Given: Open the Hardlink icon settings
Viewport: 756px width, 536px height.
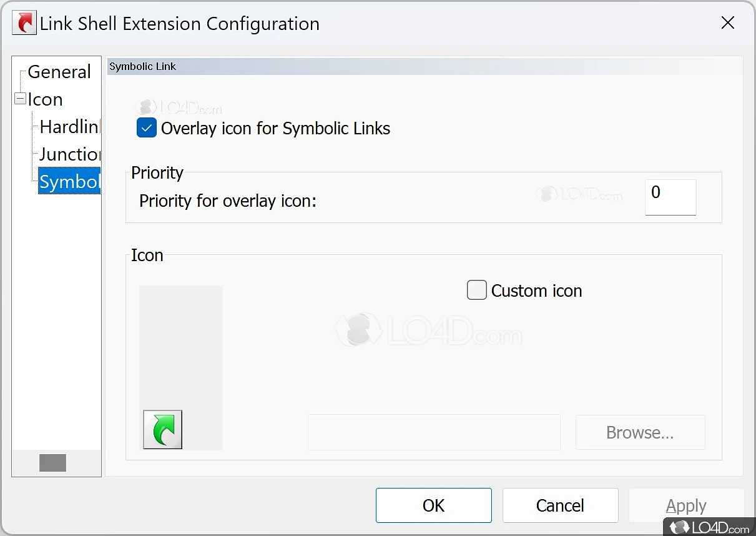Looking at the screenshot, I should 69,127.
